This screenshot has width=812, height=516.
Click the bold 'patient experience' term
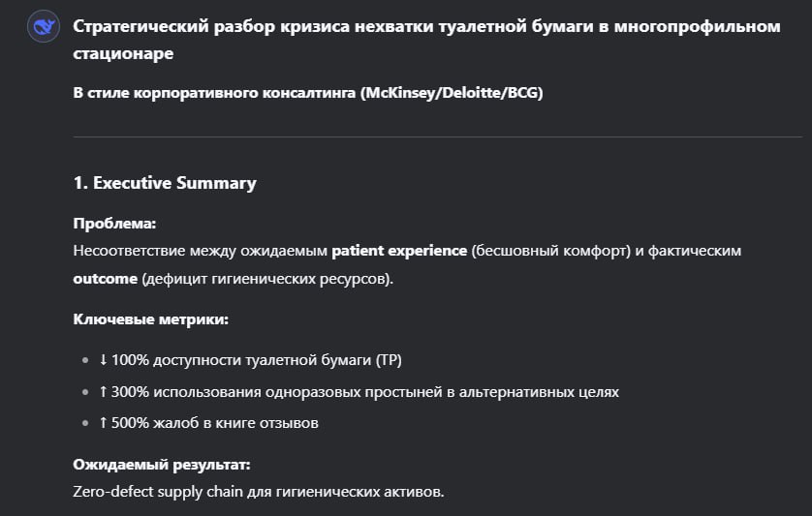[399, 251]
